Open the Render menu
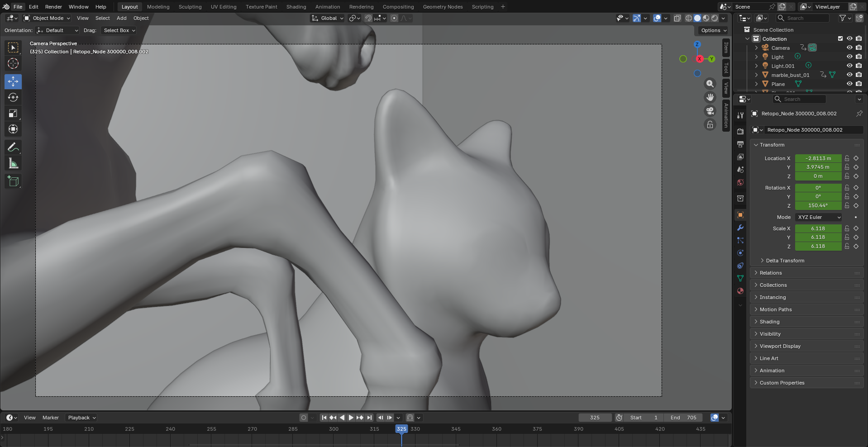 click(x=53, y=7)
